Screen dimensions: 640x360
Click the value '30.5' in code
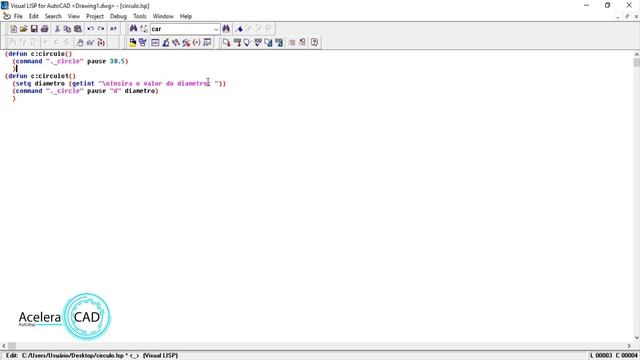tap(117, 61)
